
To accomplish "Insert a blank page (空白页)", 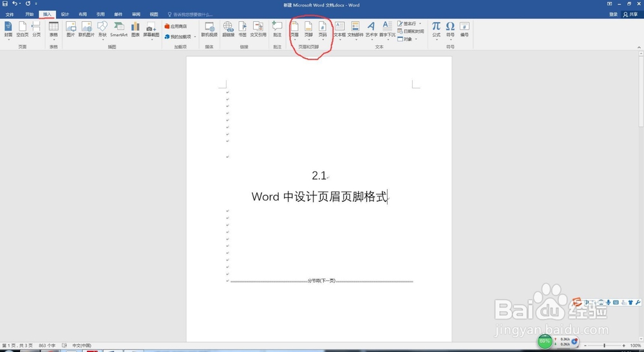I will 22,30.
